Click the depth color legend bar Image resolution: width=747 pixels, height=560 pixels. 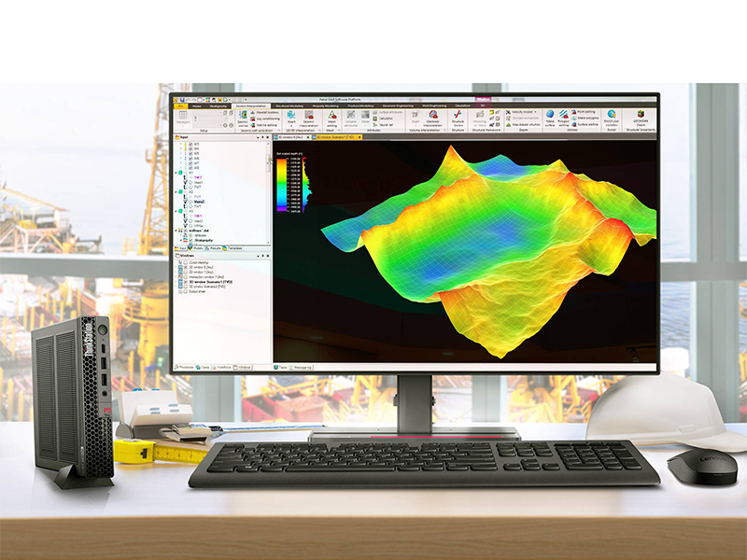coord(283,185)
